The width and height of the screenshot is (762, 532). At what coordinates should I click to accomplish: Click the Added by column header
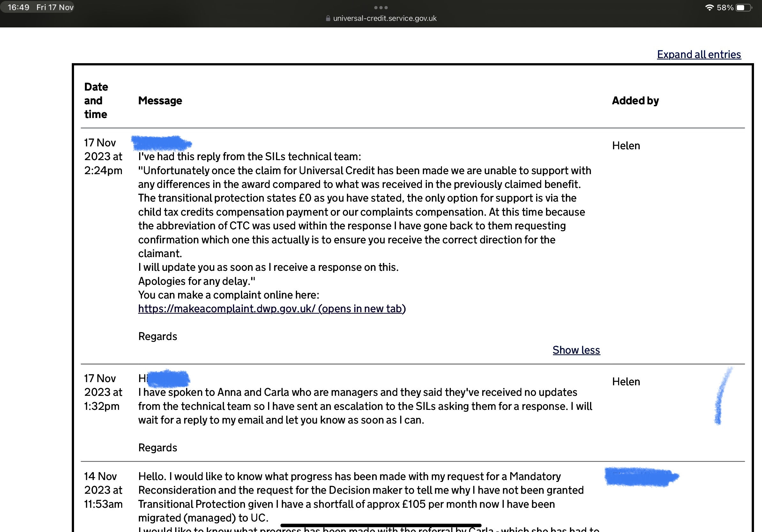(x=635, y=100)
